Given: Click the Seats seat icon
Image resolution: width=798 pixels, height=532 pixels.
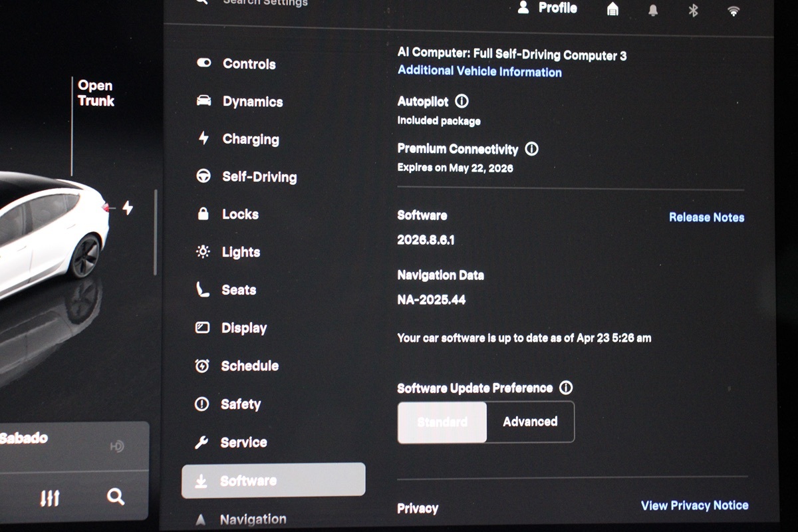Looking at the screenshot, I should (x=203, y=289).
